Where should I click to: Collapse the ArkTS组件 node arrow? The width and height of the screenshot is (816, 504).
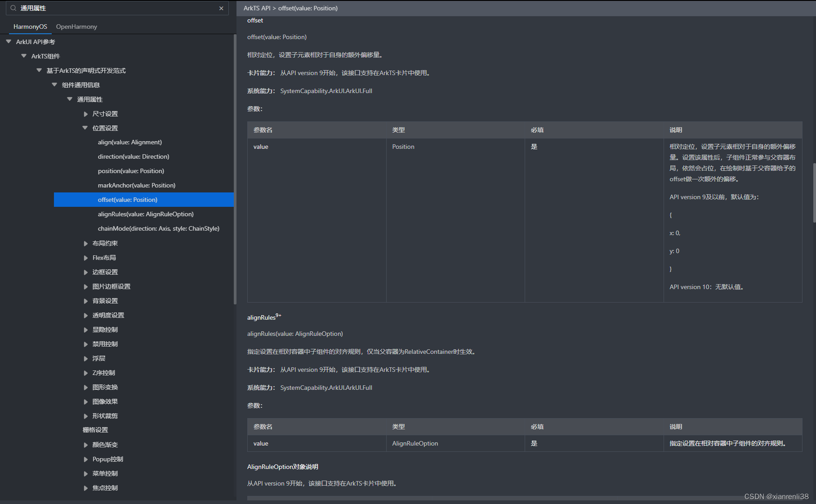[x=24, y=56]
